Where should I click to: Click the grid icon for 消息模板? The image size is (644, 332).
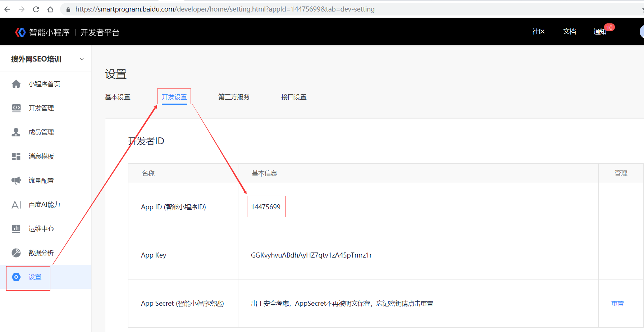(x=16, y=156)
